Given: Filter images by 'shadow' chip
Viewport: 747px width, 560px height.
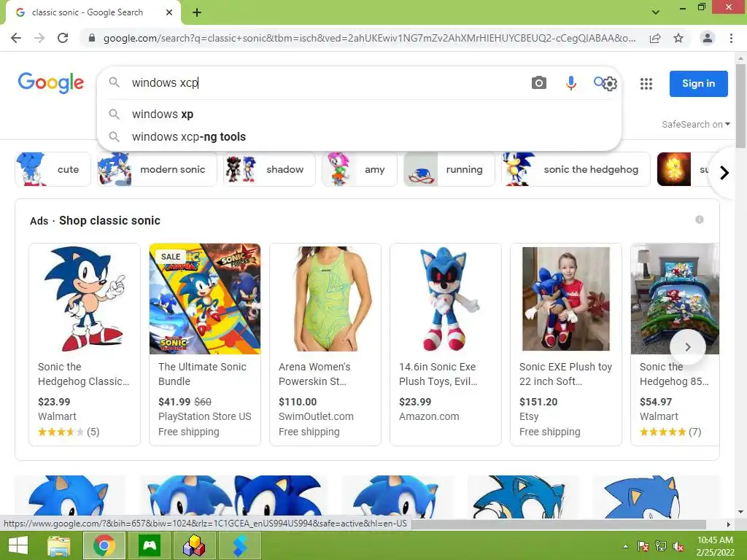Looking at the screenshot, I should tap(269, 169).
